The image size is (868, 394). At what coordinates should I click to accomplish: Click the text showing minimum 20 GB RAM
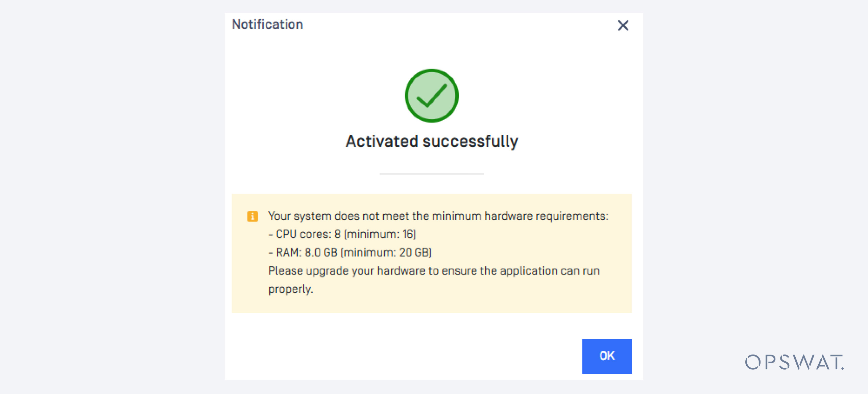pos(386,252)
